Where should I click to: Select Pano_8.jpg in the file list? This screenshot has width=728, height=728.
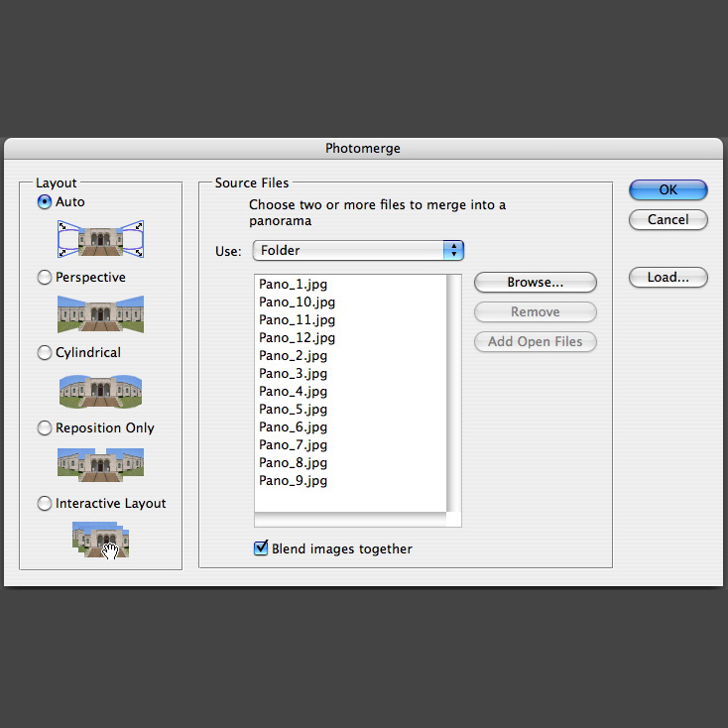click(350, 463)
